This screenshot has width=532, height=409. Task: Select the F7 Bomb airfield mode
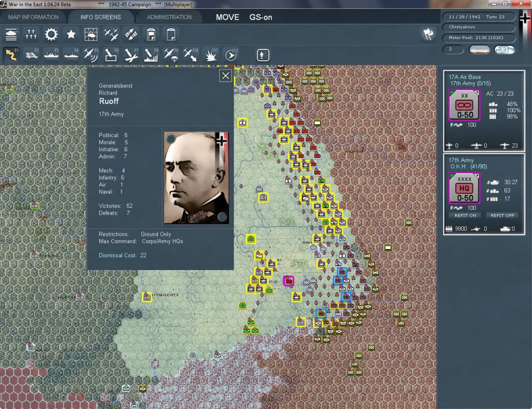[131, 55]
